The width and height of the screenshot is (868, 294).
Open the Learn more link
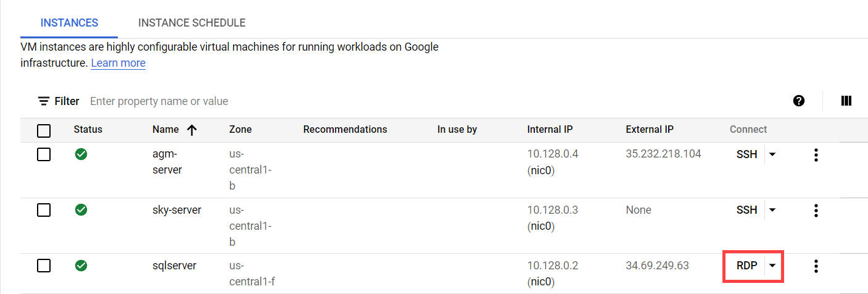(118, 63)
